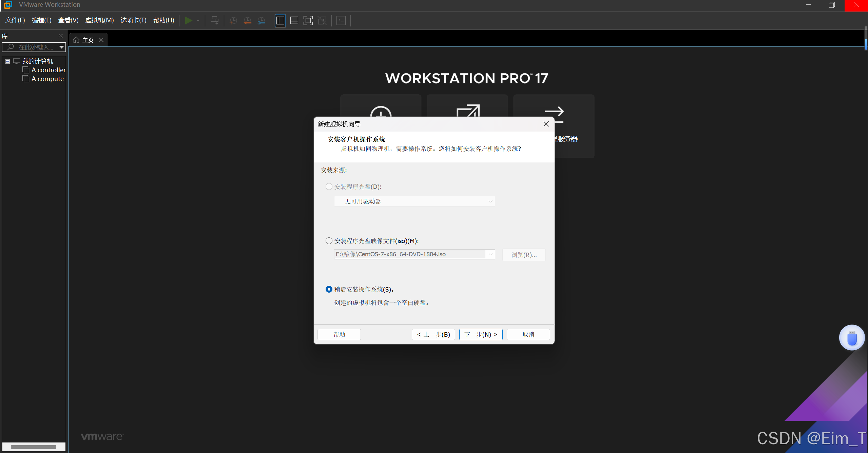Select the 安装程序光盘映像文件(iso) radio button

pyautogui.click(x=329, y=241)
